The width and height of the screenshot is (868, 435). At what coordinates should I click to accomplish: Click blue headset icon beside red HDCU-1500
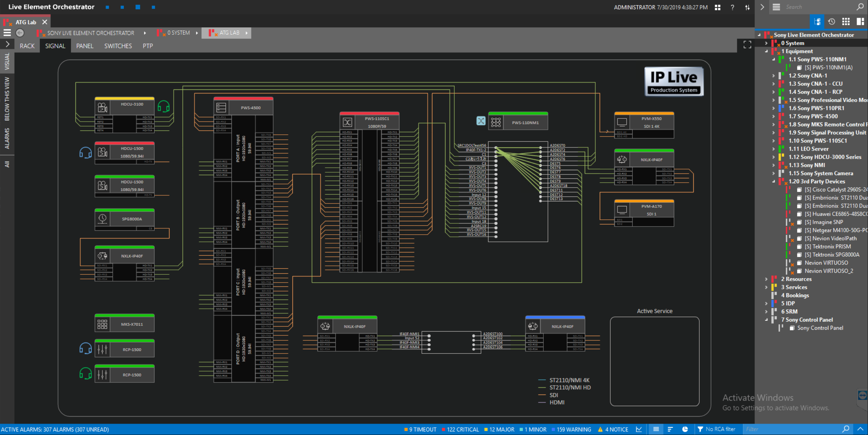pyautogui.click(x=85, y=152)
